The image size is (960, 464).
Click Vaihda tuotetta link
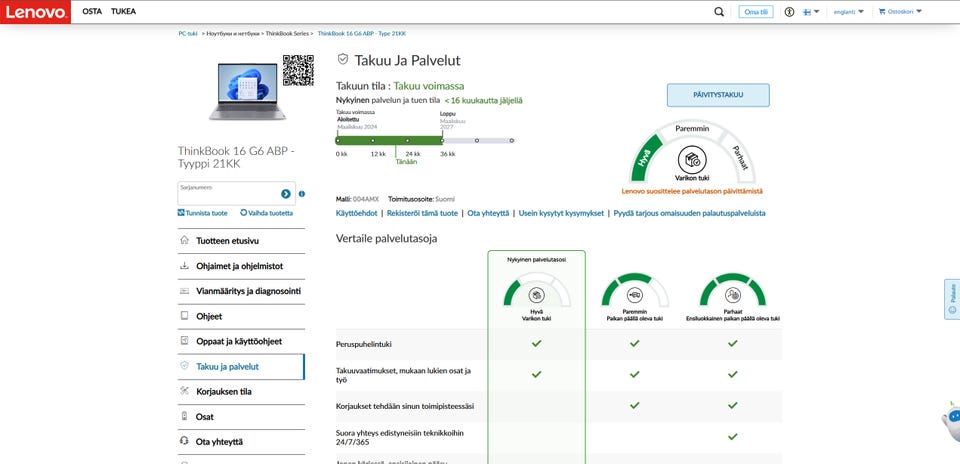(267, 213)
